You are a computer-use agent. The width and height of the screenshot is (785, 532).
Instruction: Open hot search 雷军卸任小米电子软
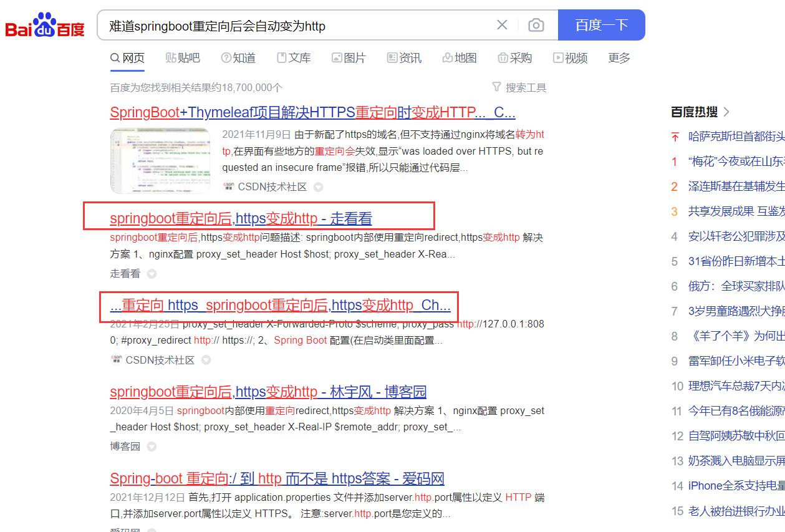click(x=736, y=361)
